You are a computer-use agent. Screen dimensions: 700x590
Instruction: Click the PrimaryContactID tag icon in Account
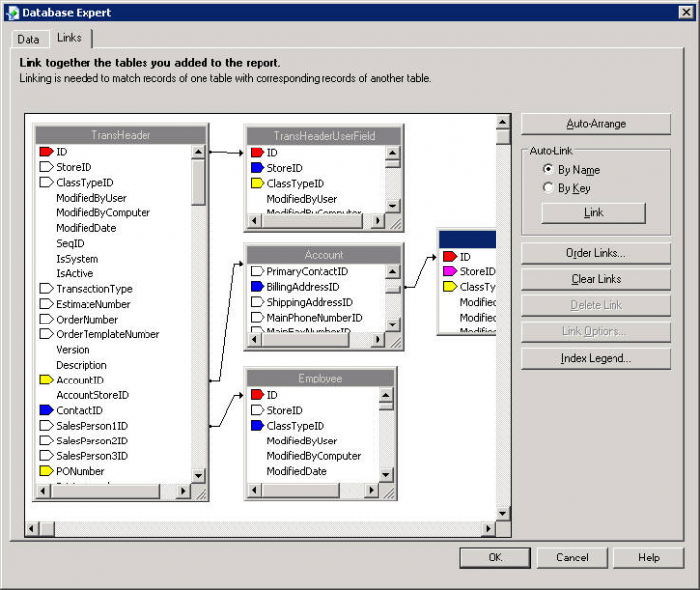pyautogui.click(x=258, y=271)
